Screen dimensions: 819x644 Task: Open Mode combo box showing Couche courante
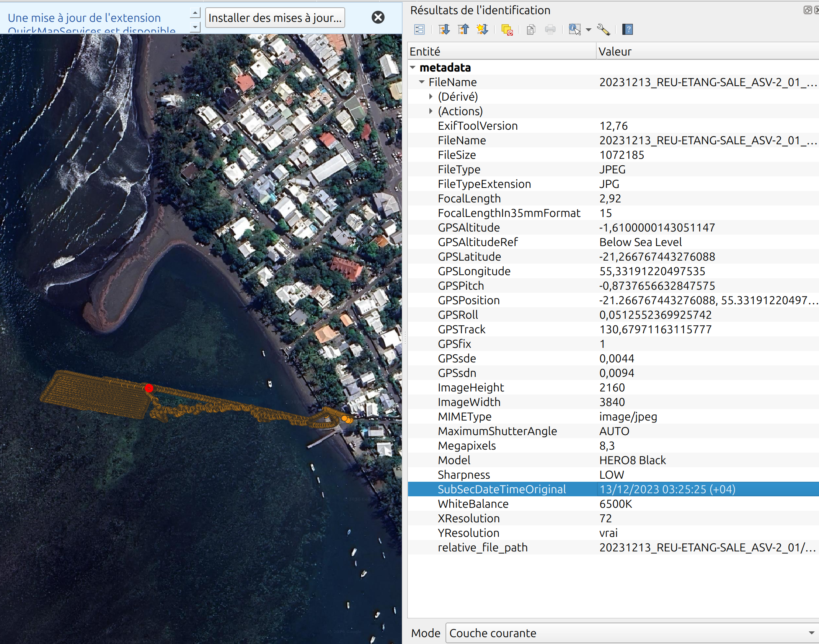coord(631,633)
